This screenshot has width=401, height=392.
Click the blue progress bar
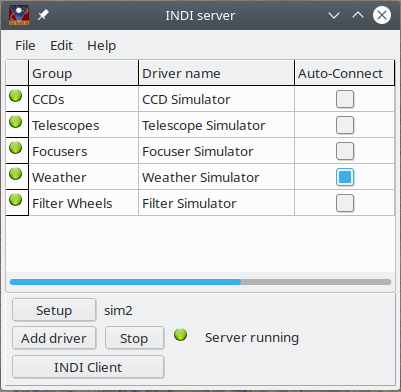tap(125, 282)
